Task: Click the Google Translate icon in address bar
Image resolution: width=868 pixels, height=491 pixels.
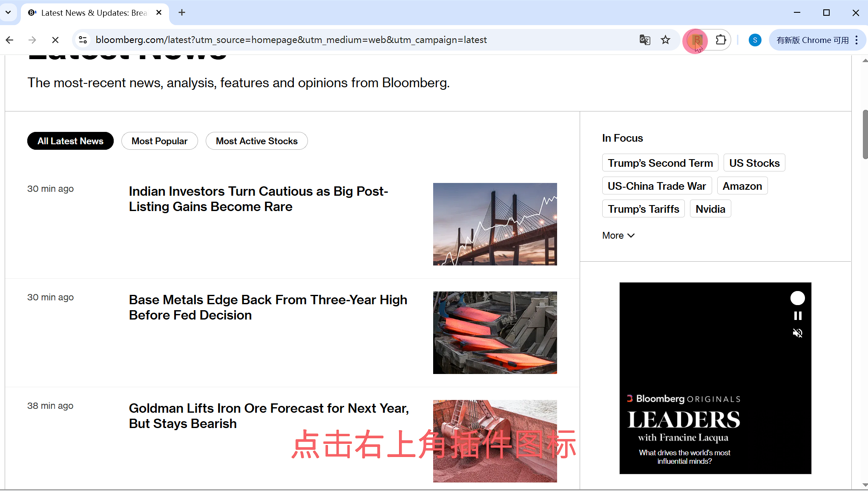Action: (x=645, y=40)
